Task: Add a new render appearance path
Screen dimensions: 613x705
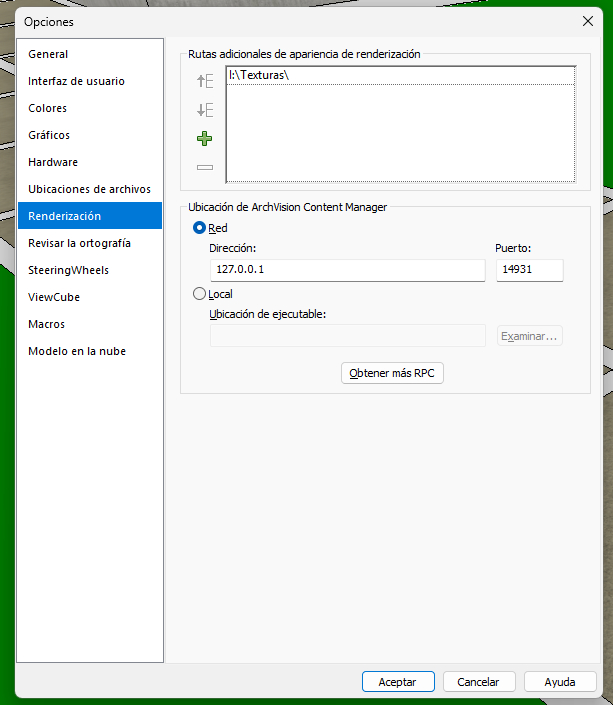Action: pos(205,138)
